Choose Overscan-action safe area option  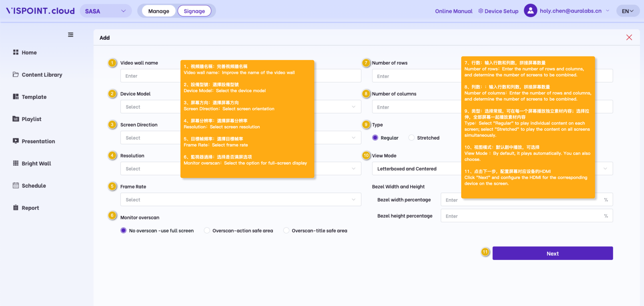click(x=207, y=231)
